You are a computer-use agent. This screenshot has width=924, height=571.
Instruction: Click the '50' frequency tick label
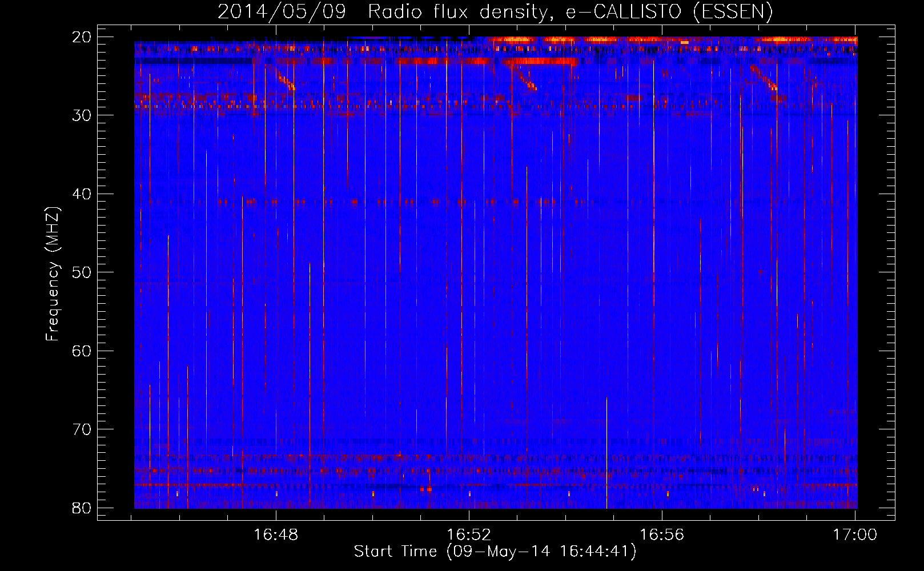tap(82, 272)
